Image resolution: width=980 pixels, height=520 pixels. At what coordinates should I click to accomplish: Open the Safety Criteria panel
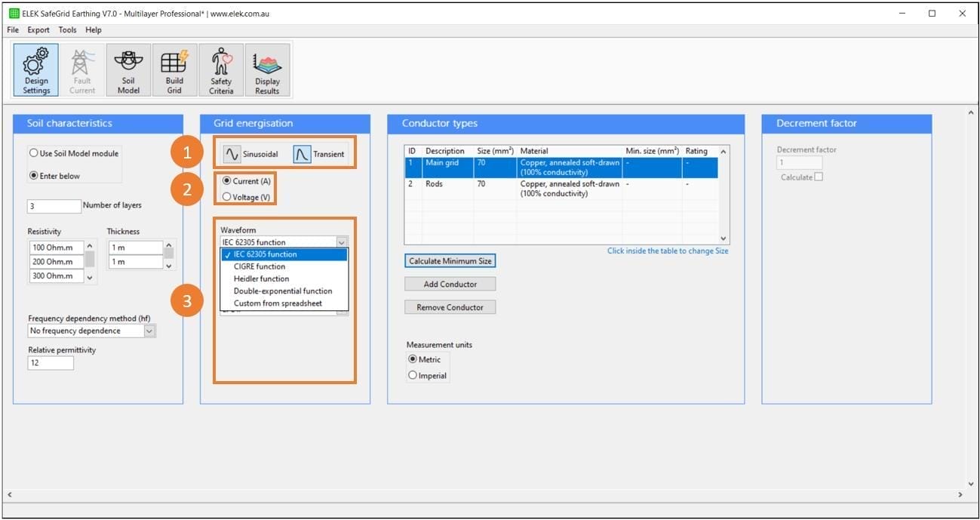point(220,69)
